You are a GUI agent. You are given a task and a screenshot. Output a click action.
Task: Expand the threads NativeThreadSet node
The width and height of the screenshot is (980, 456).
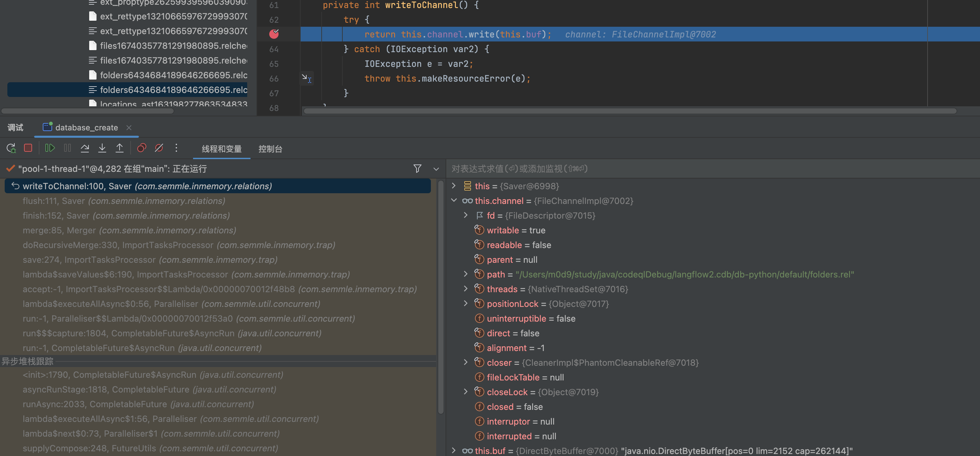point(466,289)
